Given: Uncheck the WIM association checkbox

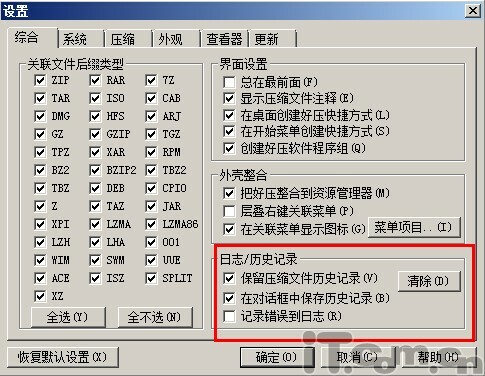Looking at the screenshot, I should tap(40, 260).
